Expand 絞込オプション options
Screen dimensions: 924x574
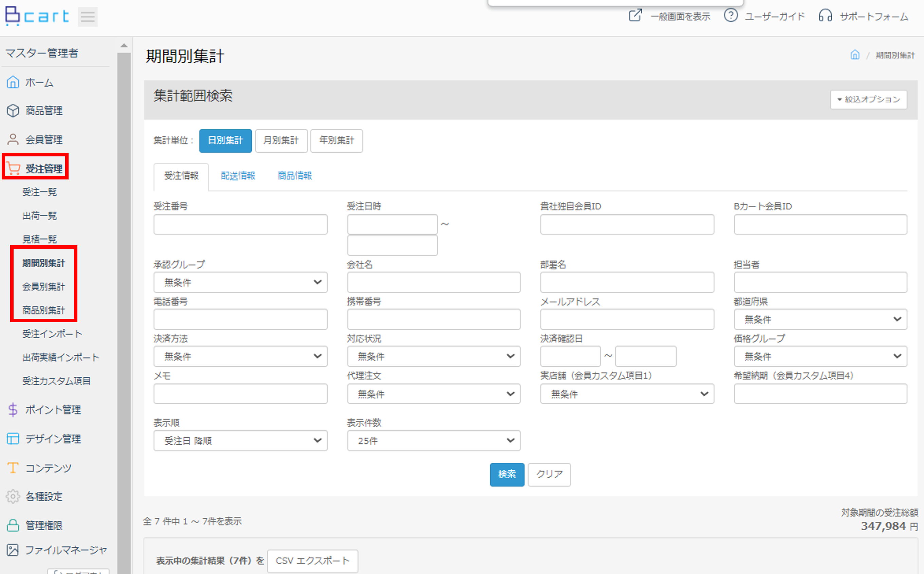tap(869, 99)
